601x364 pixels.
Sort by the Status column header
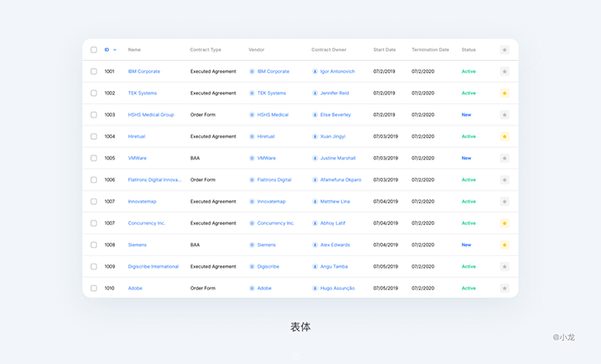pyautogui.click(x=469, y=50)
